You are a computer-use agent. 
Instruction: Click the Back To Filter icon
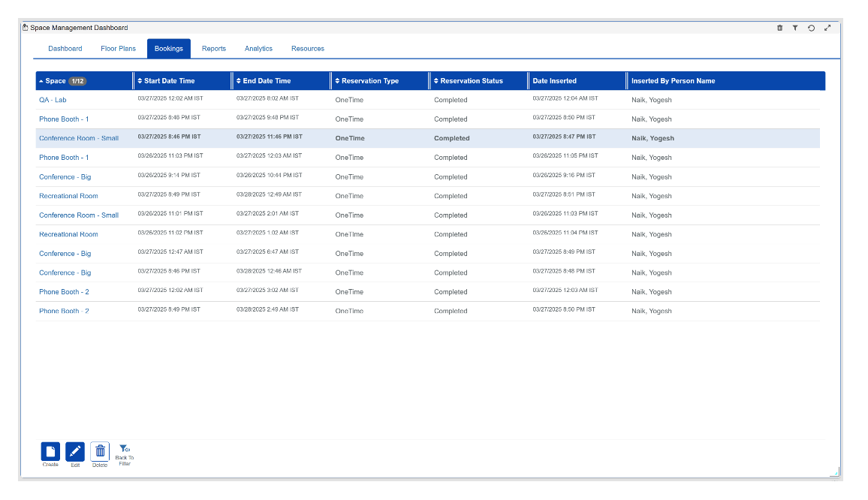coord(125,450)
